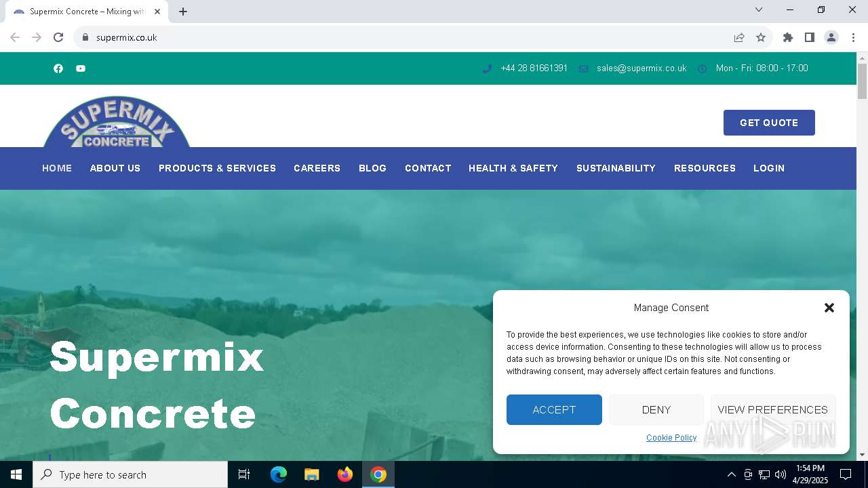Click the Chrome taskbar icon
This screenshot has height=488, width=868.
[378, 474]
